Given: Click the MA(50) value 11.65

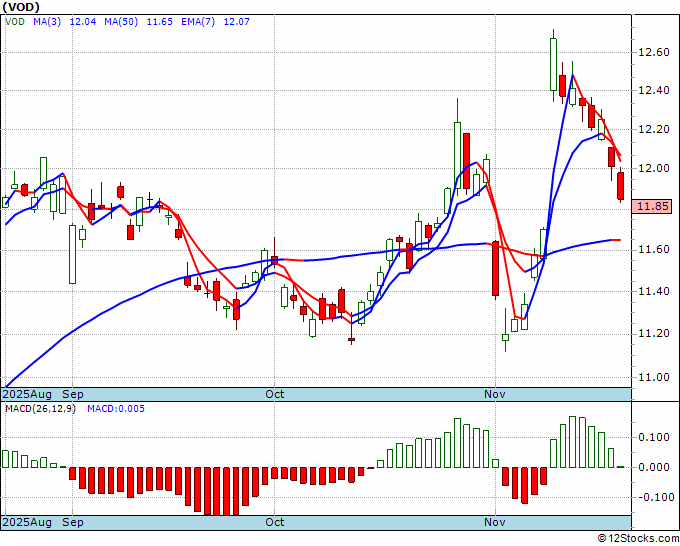Looking at the screenshot, I should pyautogui.click(x=160, y=21).
